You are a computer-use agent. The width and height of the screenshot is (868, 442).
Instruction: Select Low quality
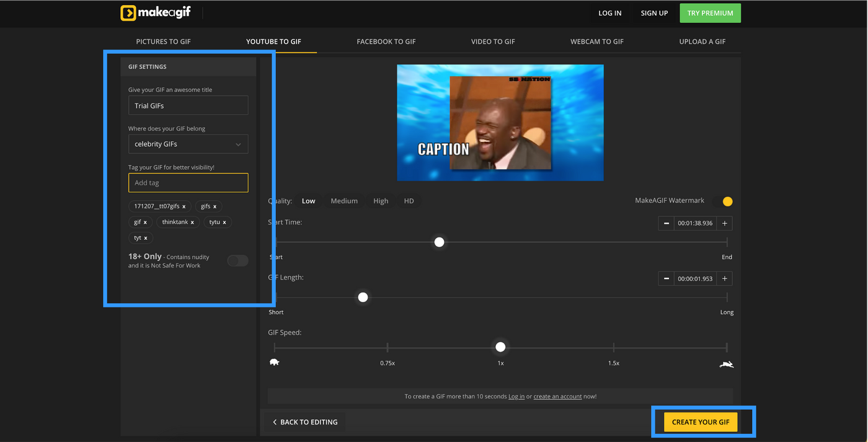309,201
